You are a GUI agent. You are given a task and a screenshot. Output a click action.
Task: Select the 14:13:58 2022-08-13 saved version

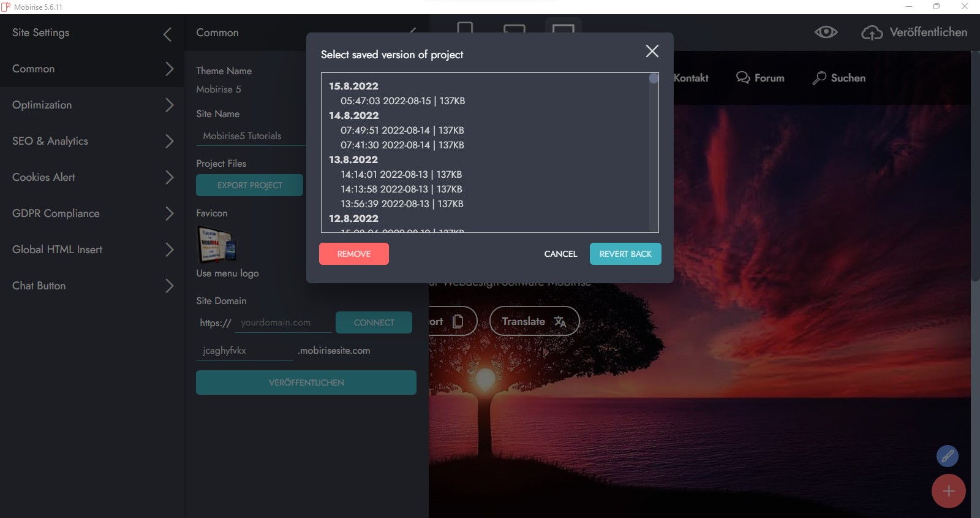[x=401, y=189]
